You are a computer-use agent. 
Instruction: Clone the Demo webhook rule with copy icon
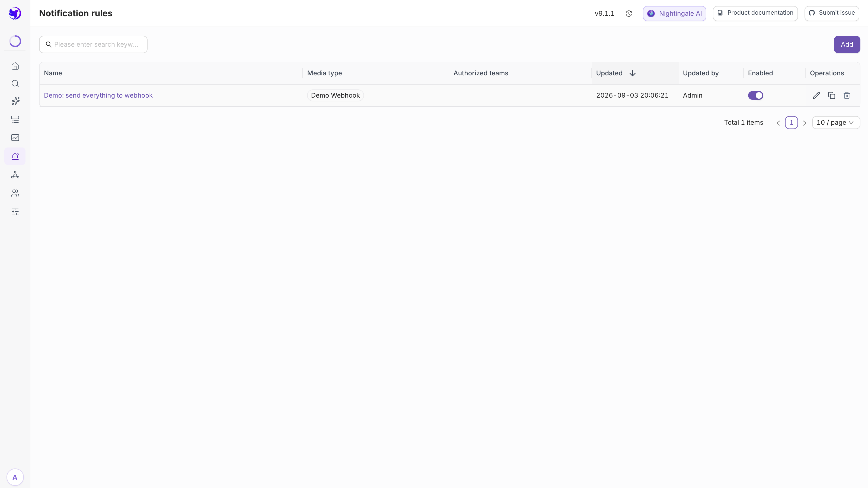[832, 96]
